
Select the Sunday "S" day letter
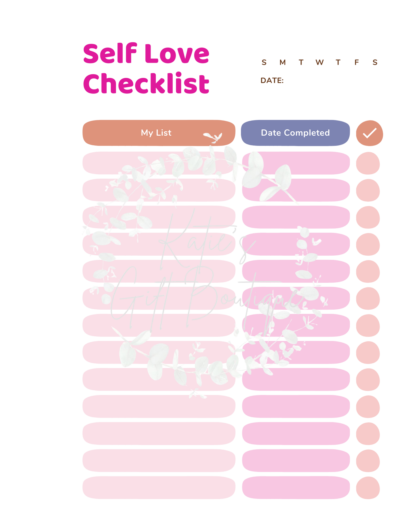(x=264, y=62)
